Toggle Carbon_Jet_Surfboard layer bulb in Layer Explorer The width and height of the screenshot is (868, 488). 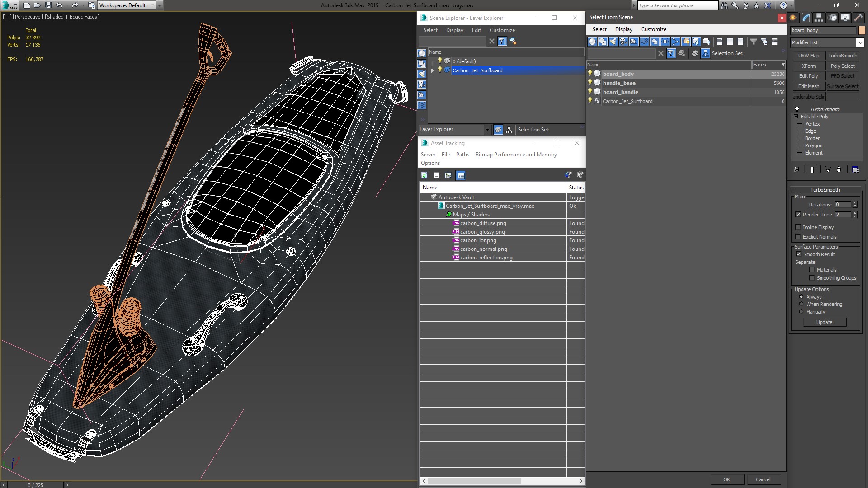coord(439,70)
